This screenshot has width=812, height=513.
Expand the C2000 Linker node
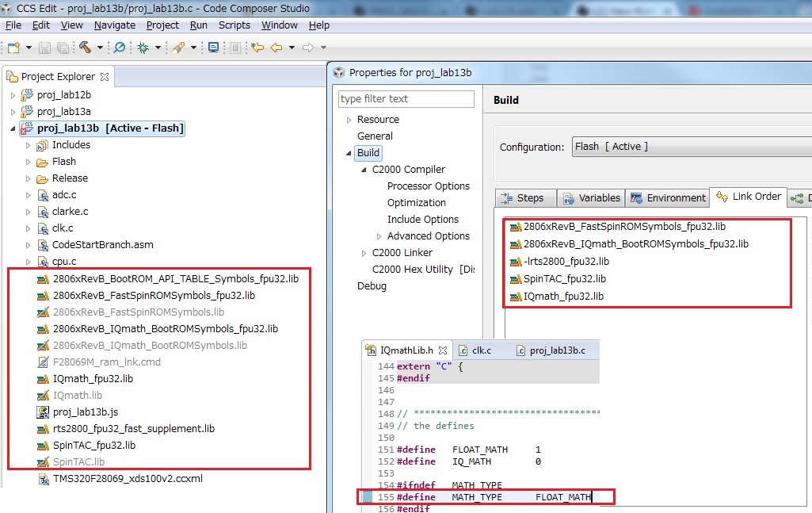(x=364, y=254)
